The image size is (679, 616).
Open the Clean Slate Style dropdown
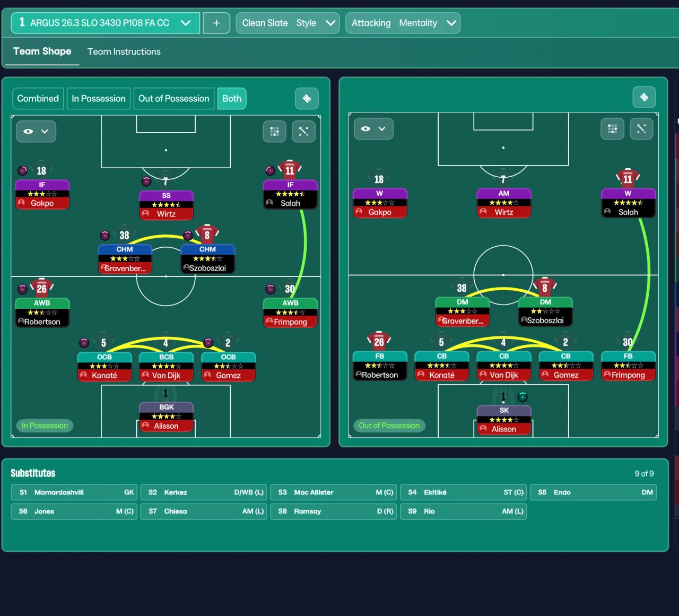pos(288,23)
